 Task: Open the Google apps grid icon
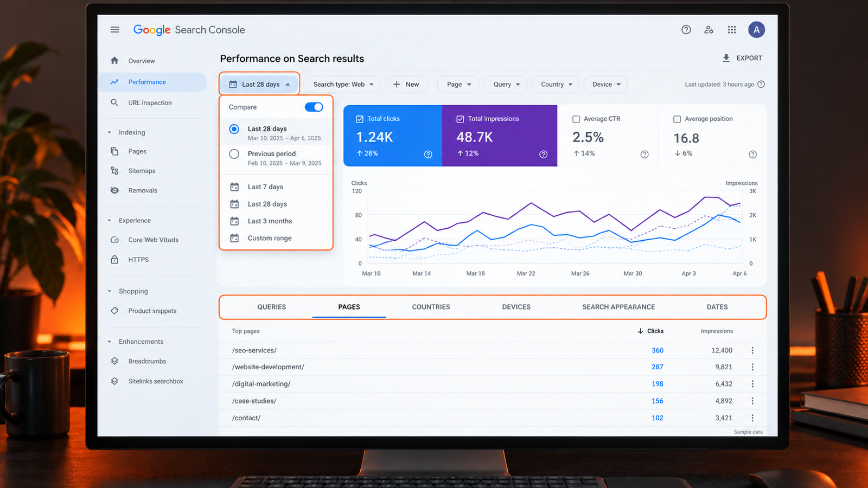pos(732,30)
